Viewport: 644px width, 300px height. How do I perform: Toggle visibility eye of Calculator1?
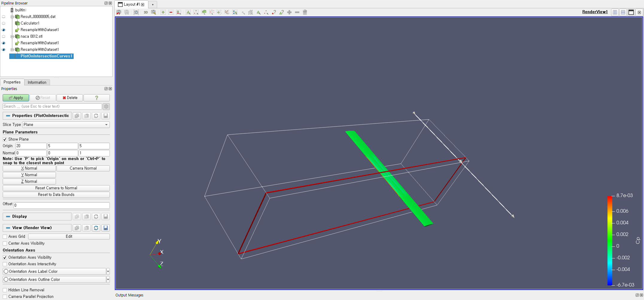(4, 23)
